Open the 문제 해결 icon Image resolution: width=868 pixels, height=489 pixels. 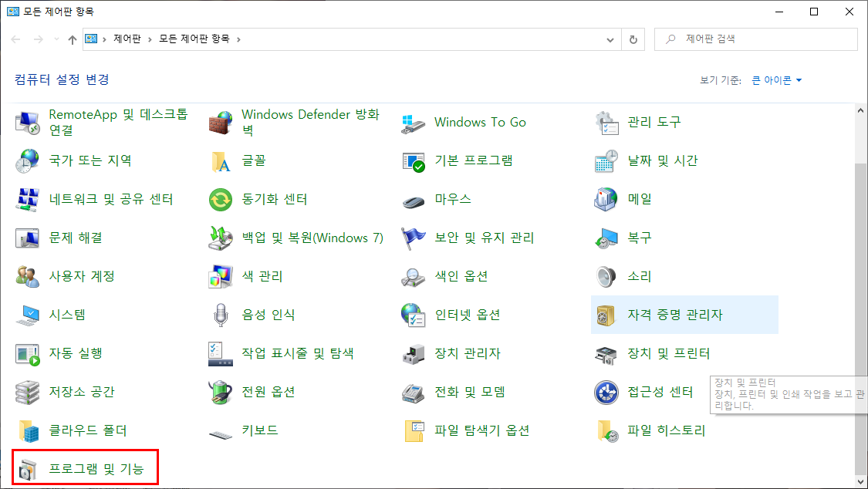click(x=26, y=238)
